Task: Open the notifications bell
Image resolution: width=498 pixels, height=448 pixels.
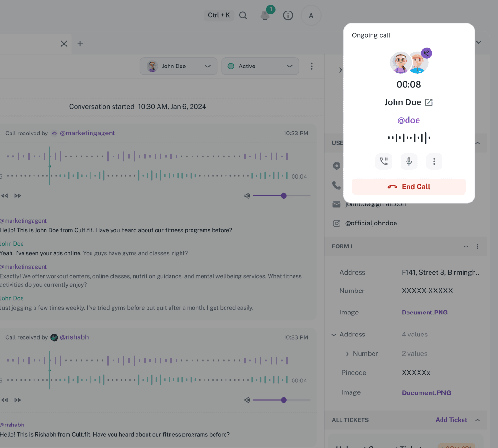Action: pos(265,15)
